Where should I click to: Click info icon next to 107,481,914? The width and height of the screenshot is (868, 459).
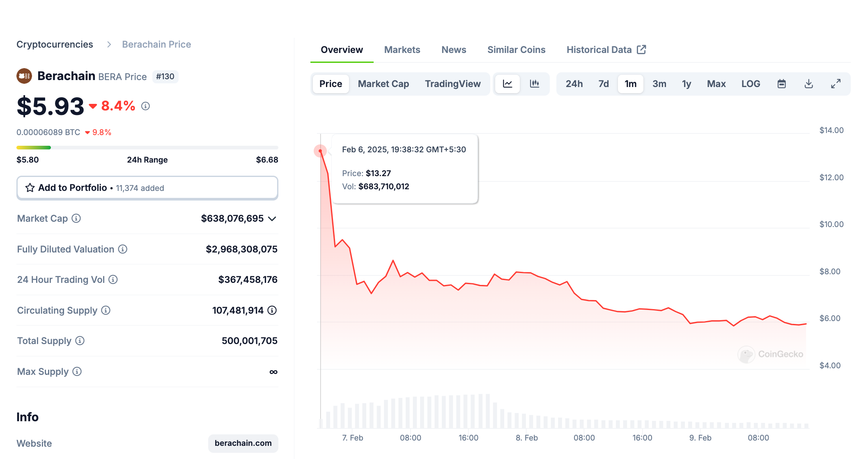pyautogui.click(x=272, y=310)
